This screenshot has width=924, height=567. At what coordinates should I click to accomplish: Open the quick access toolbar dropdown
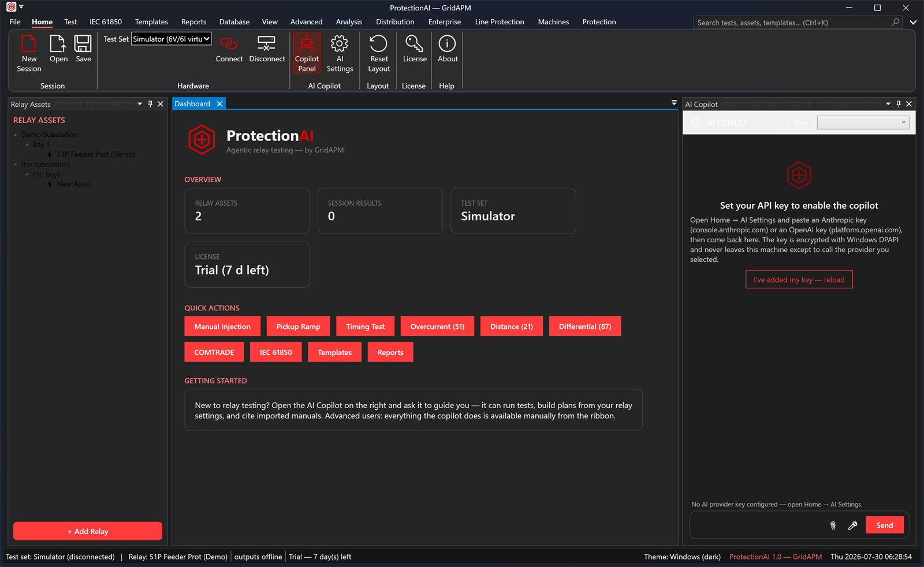click(x=21, y=7)
